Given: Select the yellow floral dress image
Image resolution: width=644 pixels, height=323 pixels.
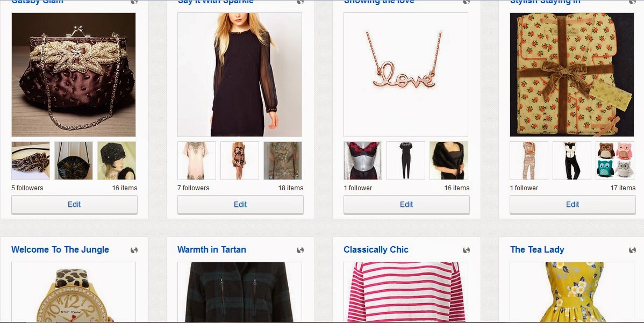Looking at the screenshot, I should 572,292.
